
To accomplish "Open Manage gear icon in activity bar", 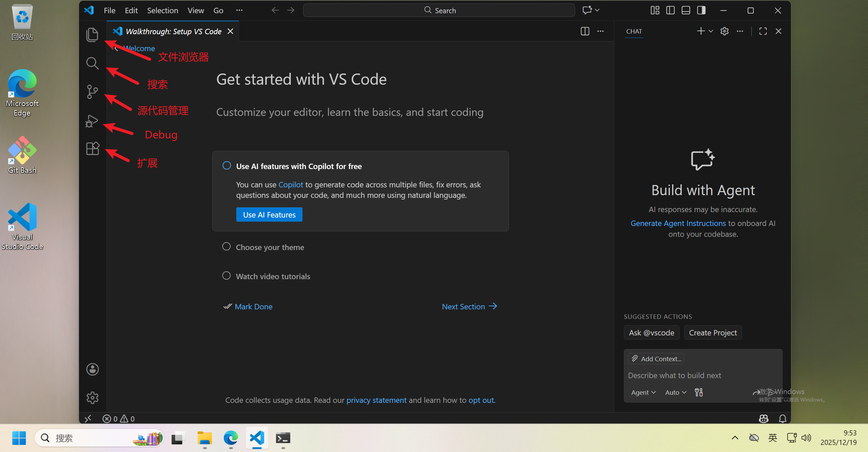I will [92, 398].
